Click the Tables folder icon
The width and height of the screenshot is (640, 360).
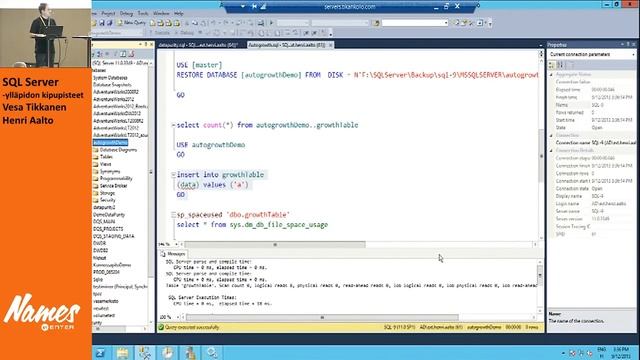point(96,157)
